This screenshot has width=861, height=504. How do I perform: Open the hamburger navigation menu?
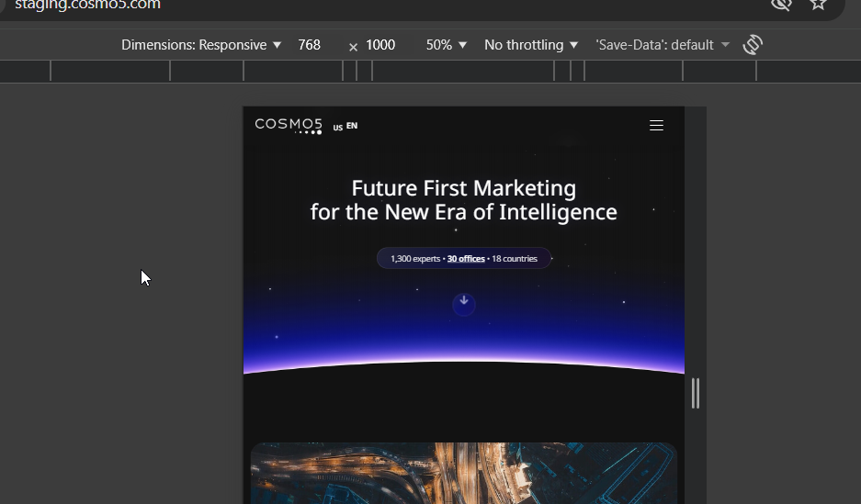[x=656, y=126]
